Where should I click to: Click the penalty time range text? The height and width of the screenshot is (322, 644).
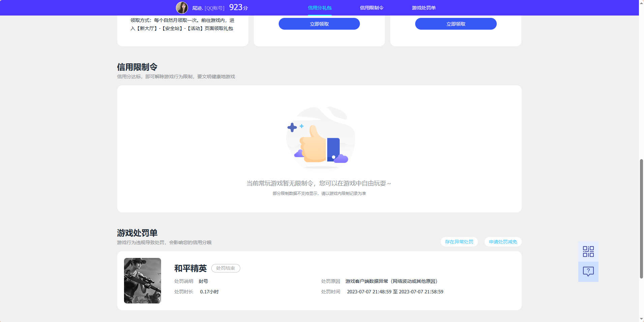coord(395,292)
